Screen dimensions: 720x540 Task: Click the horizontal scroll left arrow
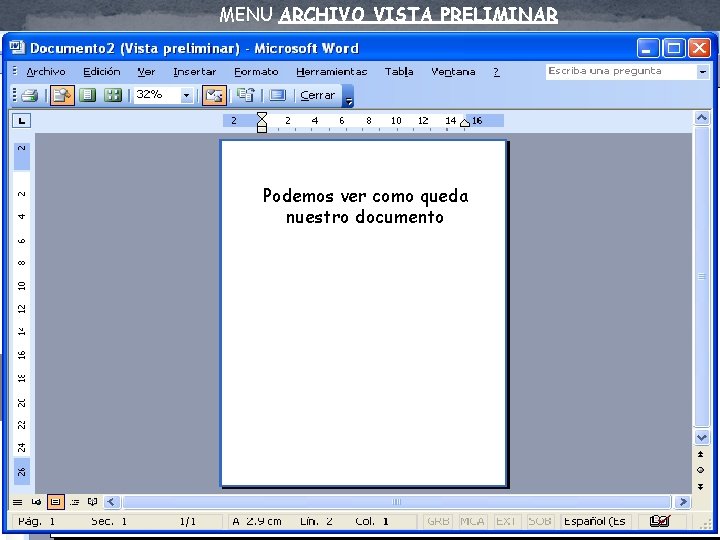[112, 502]
